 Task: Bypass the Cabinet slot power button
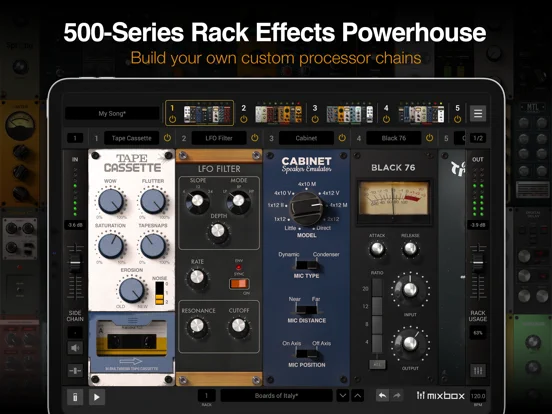point(342,138)
